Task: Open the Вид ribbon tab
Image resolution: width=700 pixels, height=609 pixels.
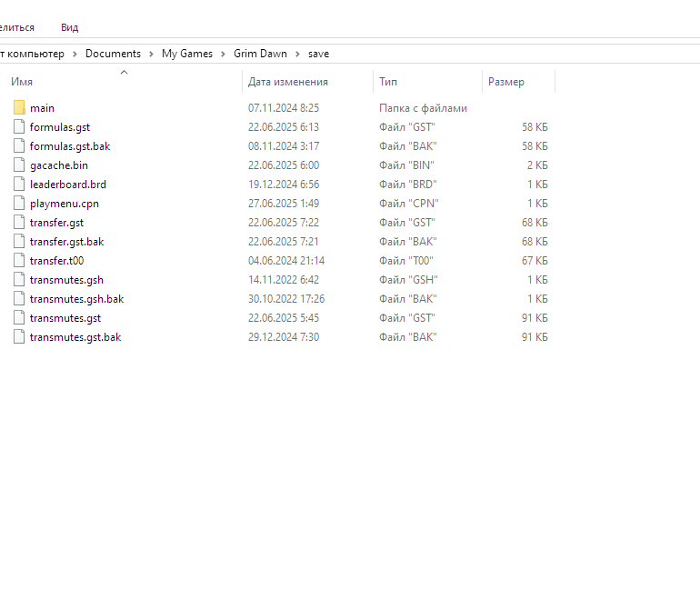Action: (x=70, y=27)
